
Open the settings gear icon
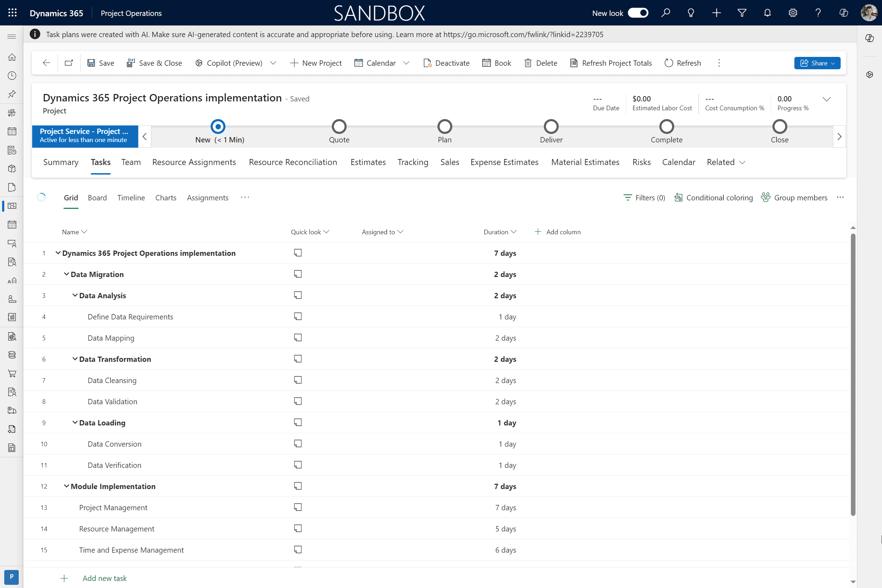point(793,13)
